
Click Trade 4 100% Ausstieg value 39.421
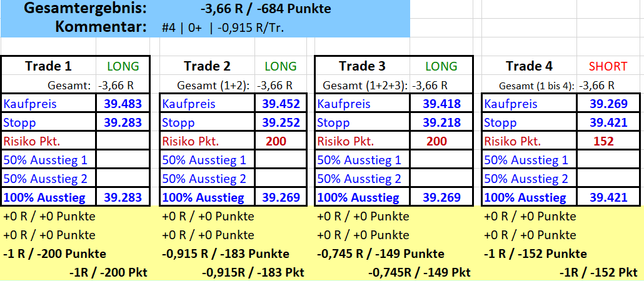click(608, 198)
